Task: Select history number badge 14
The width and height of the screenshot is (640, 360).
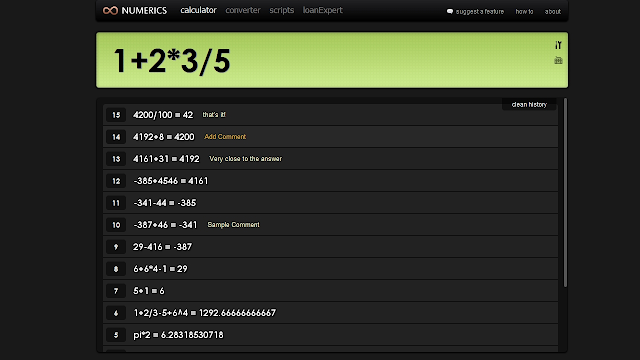Action: (x=116, y=137)
